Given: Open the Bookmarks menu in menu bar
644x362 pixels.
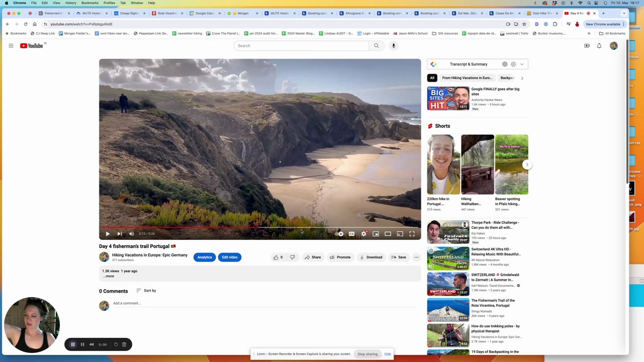Looking at the screenshot, I should pos(90,3).
